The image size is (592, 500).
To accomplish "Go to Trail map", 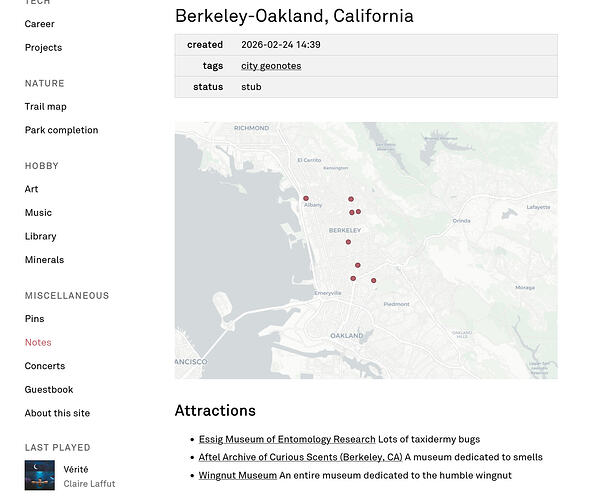I will pyautogui.click(x=46, y=106).
